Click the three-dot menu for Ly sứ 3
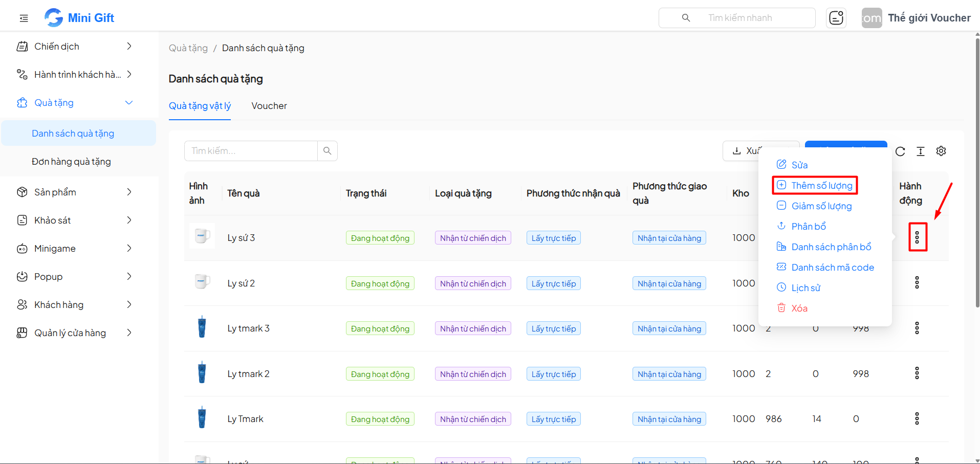Viewport: 980px width, 464px height. pos(917,237)
